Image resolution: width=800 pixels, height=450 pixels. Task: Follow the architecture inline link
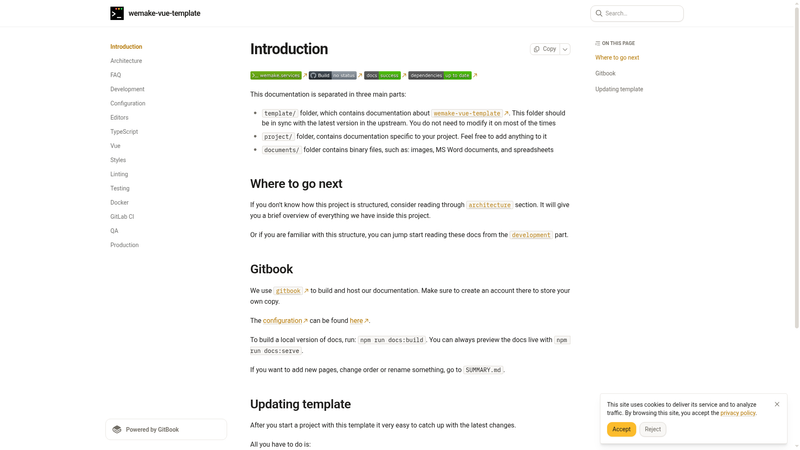pos(489,205)
